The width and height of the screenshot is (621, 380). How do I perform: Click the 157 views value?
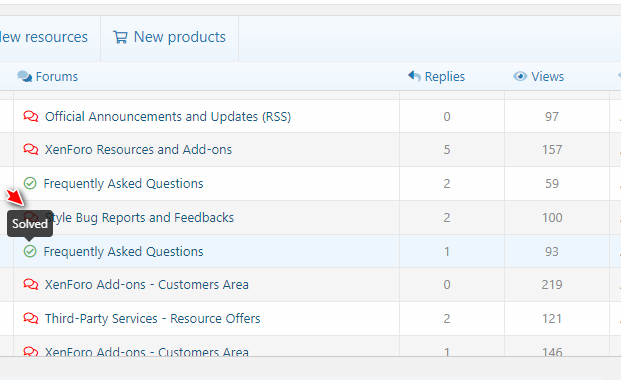click(552, 149)
